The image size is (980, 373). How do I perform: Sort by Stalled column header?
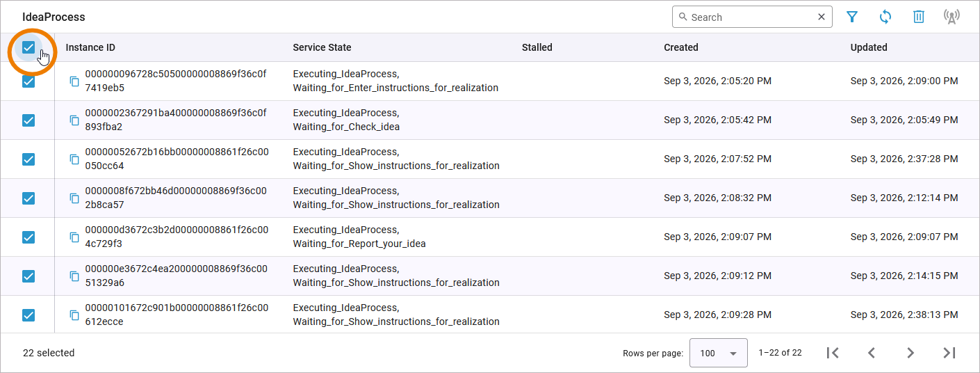(537, 47)
